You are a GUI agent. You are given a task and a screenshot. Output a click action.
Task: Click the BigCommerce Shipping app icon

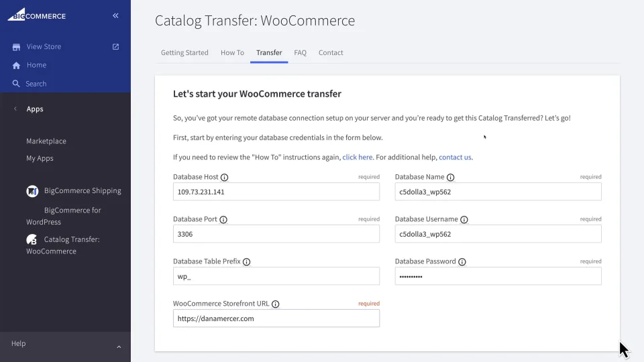[32, 191]
